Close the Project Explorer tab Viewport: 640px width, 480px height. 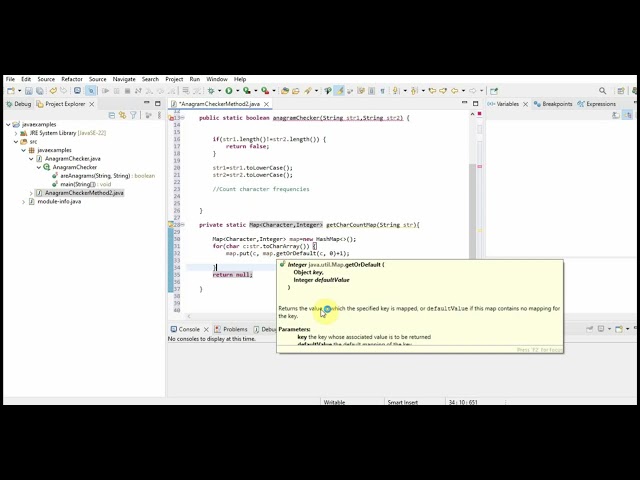[92, 104]
